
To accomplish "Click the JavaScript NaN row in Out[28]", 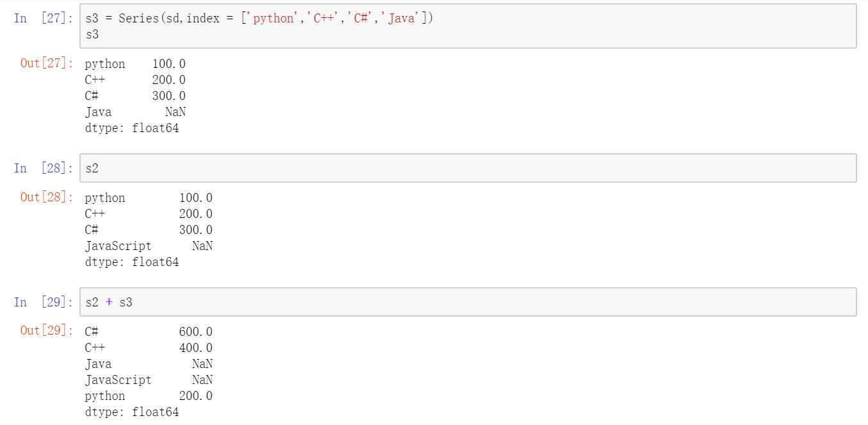I will (148, 246).
